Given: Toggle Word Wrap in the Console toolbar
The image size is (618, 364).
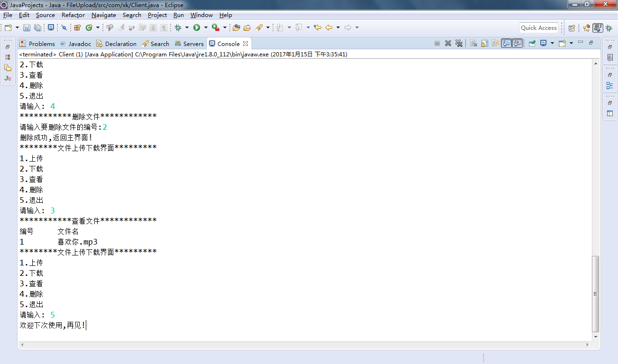Looking at the screenshot, I should coord(495,43).
